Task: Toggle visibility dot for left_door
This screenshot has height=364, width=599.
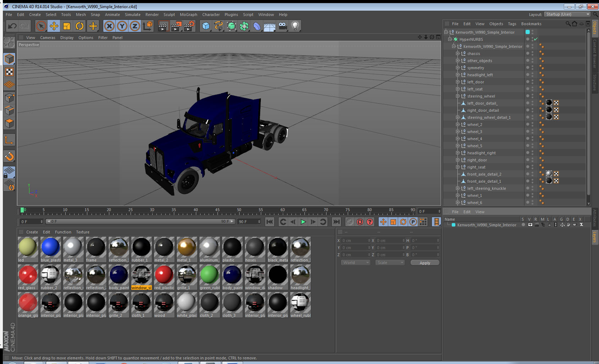Action: (x=528, y=81)
